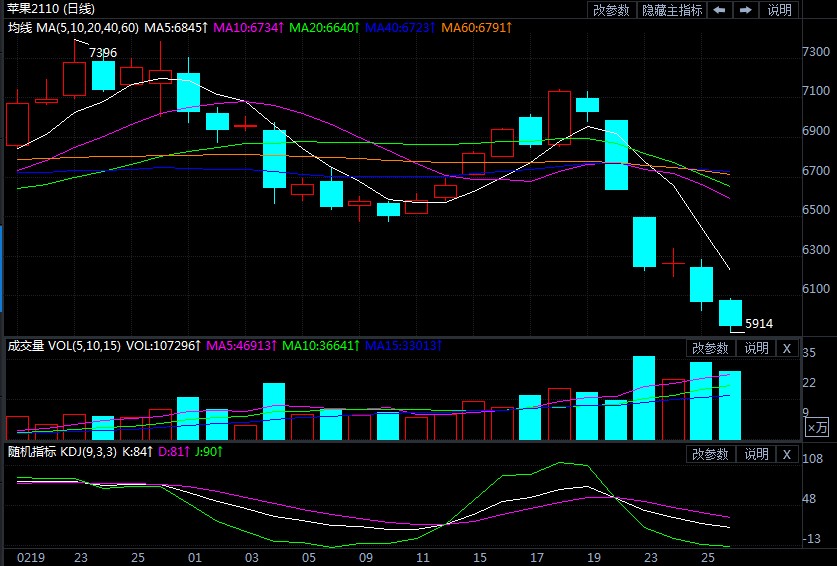Screen dimensions: 837x566
Task: Click the candlestick at the 7396 high
Action: coord(75,78)
